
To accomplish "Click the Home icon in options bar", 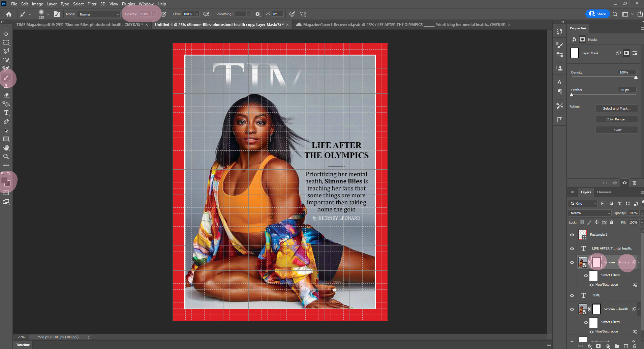I will click(x=9, y=14).
